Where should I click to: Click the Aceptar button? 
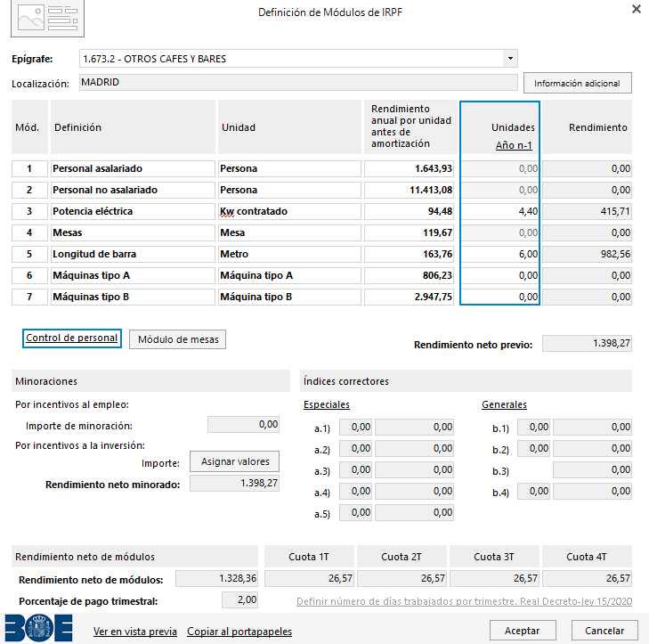click(x=523, y=631)
